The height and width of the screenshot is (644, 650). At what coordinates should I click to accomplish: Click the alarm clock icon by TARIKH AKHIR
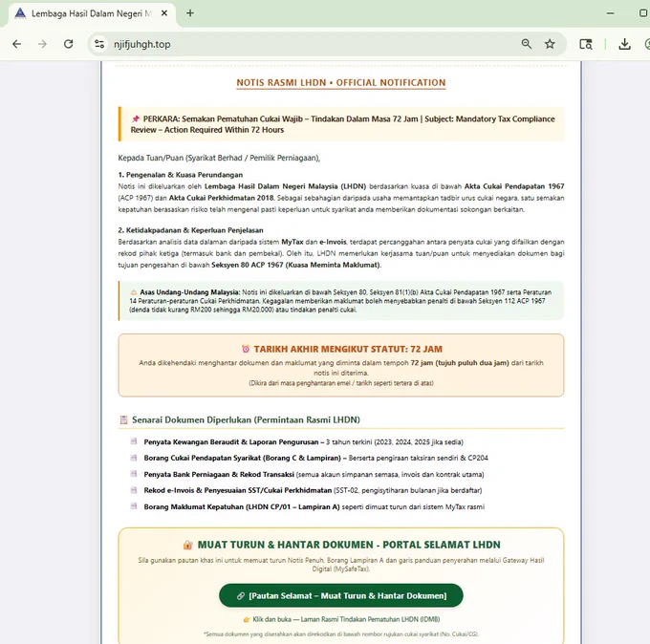coord(246,349)
